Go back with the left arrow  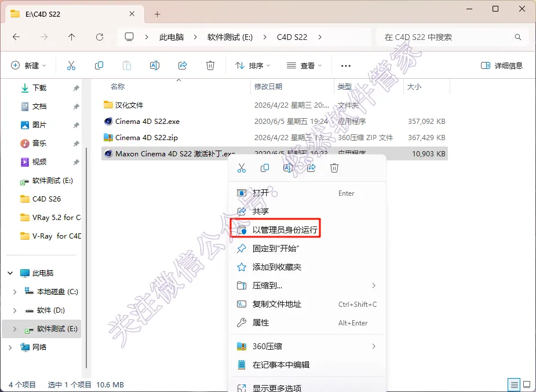[x=16, y=37]
